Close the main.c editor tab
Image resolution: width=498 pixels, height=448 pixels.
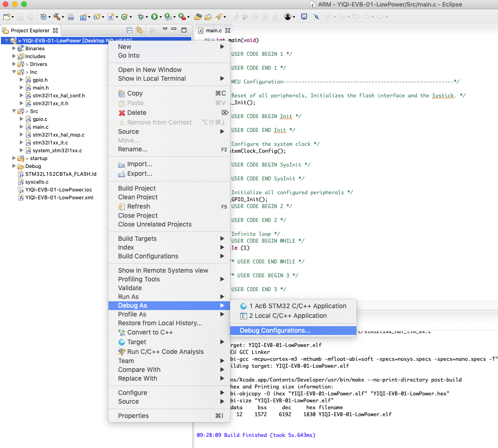point(228,30)
